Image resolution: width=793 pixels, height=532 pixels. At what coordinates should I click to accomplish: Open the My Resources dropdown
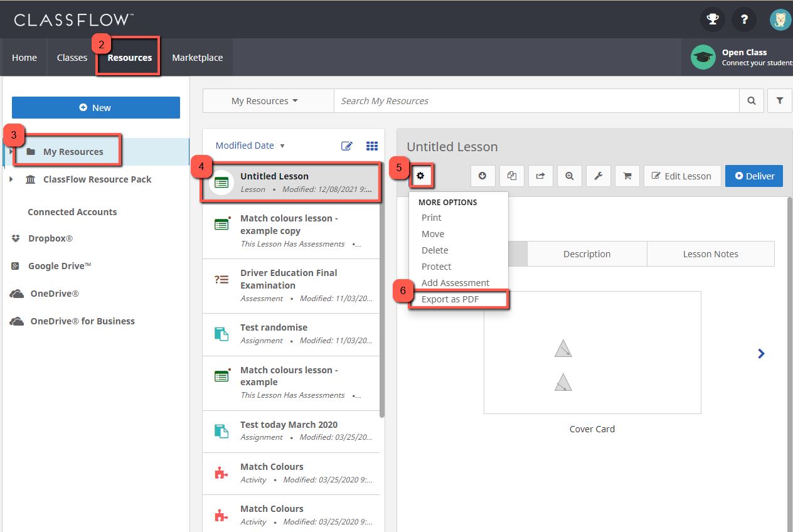tap(267, 100)
